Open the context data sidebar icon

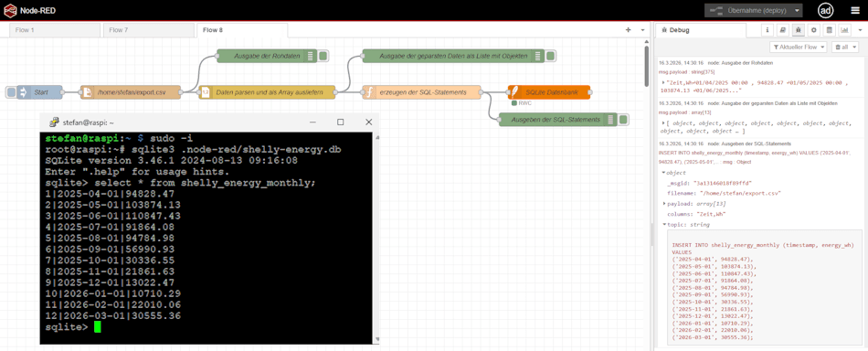point(829,30)
